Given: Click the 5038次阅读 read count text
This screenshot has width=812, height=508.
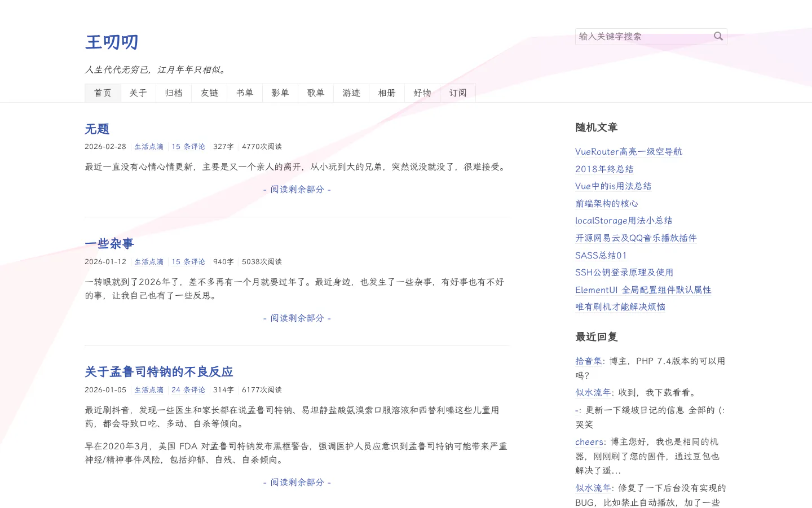Looking at the screenshot, I should pos(262,262).
